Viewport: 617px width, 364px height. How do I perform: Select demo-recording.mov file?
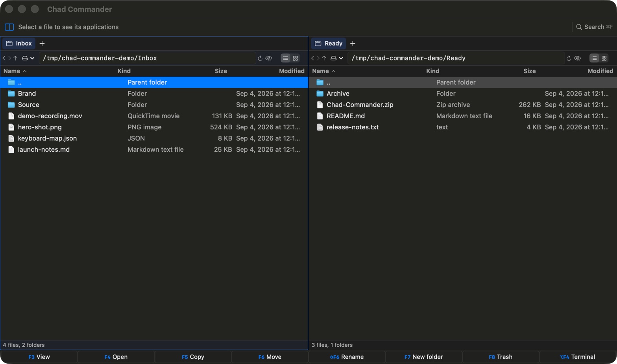click(154, 116)
